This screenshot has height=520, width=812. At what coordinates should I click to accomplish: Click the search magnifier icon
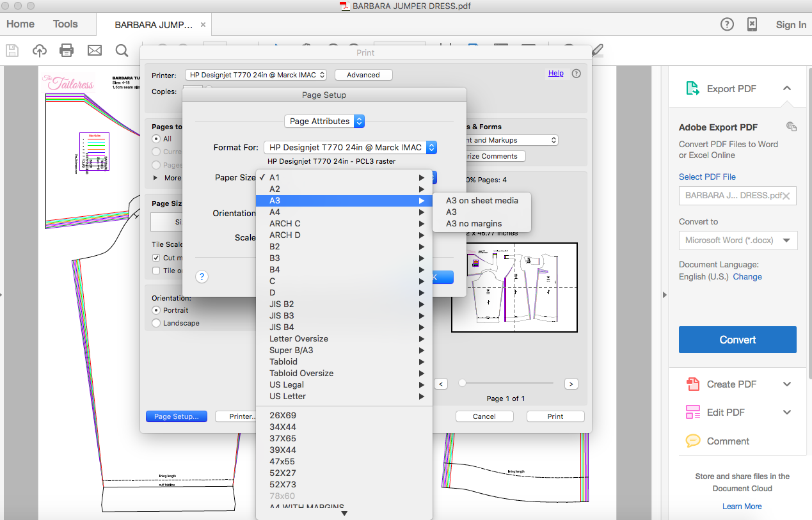click(x=122, y=50)
